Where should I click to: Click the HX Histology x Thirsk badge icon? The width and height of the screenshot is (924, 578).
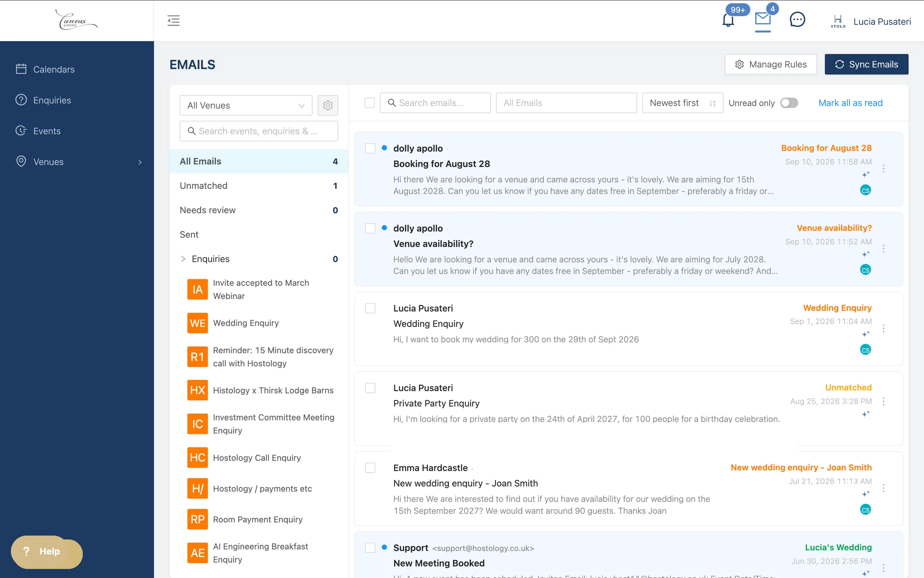click(x=197, y=390)
